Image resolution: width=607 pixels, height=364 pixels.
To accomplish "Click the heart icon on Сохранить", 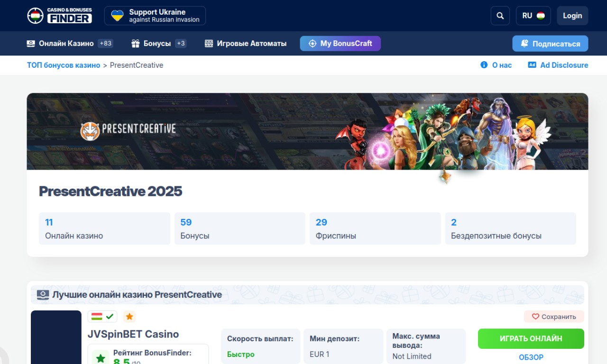I will 535,317.
